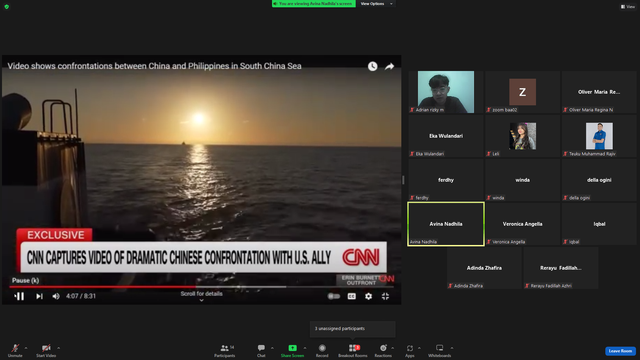The height and width of the screenshot is (360, 640).
Task: Click the panel divider handle beside the video
Action: 403,180
